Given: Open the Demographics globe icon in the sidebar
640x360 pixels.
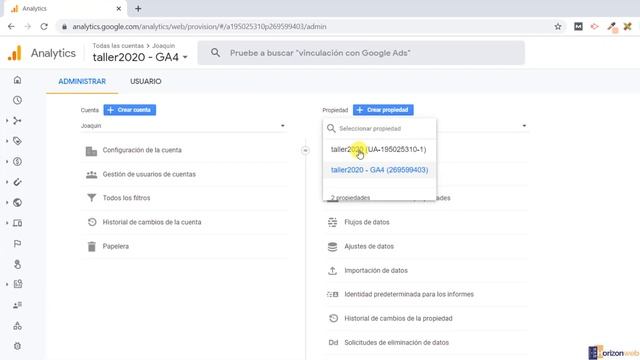Looking at the screenshot, I should click(x=17, y=202).
